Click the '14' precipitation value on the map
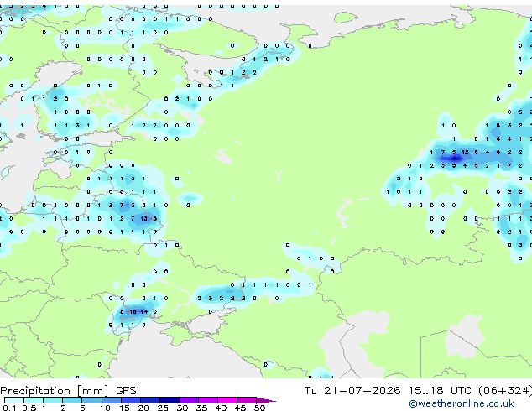 [x=143, y=312]
